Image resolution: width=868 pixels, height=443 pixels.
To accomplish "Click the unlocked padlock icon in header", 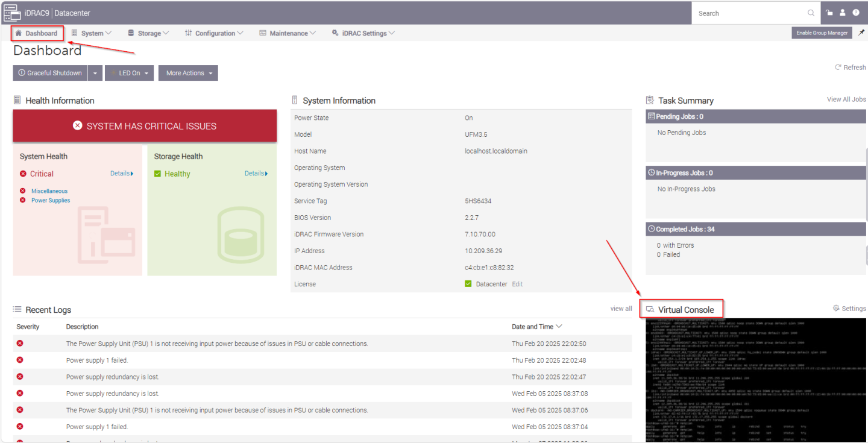I will (830, 13).
